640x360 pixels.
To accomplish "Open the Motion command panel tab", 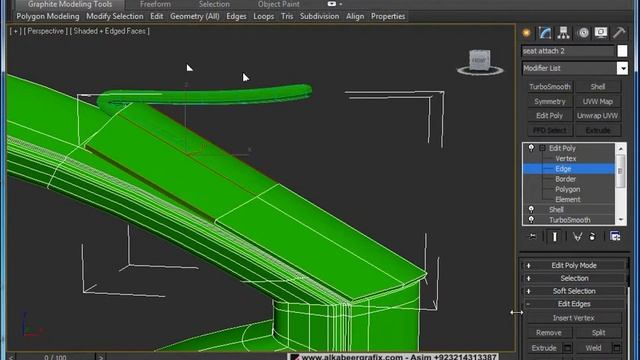I will 584,33.
